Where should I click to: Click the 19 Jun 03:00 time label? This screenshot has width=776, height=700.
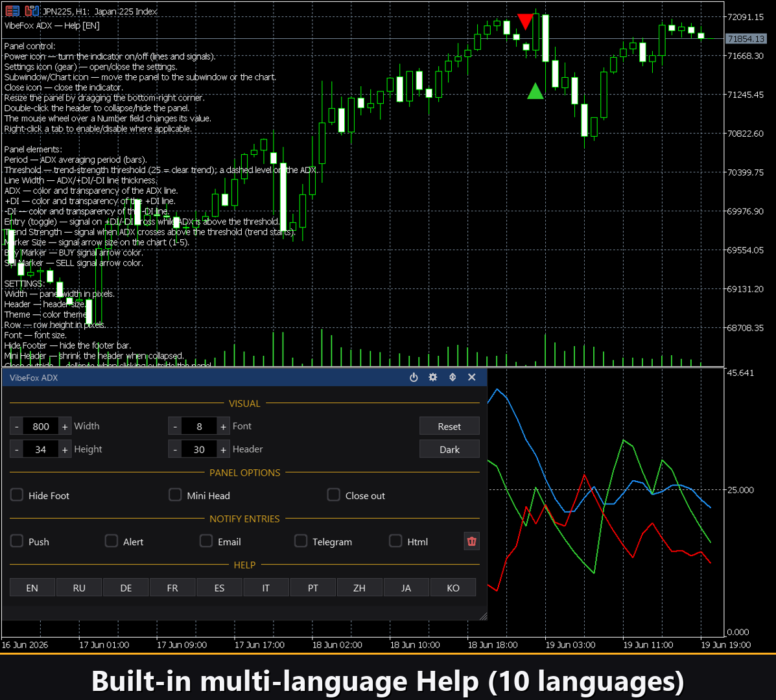click(570, 645)
